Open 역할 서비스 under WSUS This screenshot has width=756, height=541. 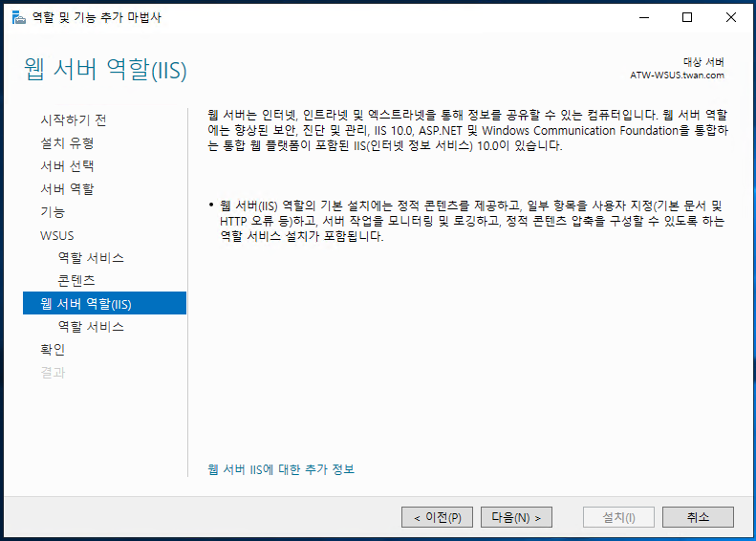(x=91, y=258)
